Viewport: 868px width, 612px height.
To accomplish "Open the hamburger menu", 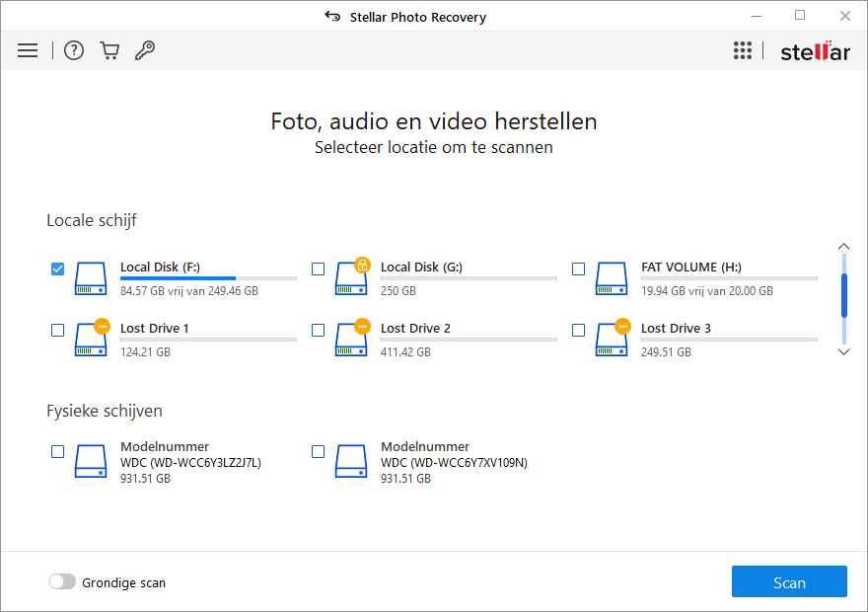I will [28, 50].
